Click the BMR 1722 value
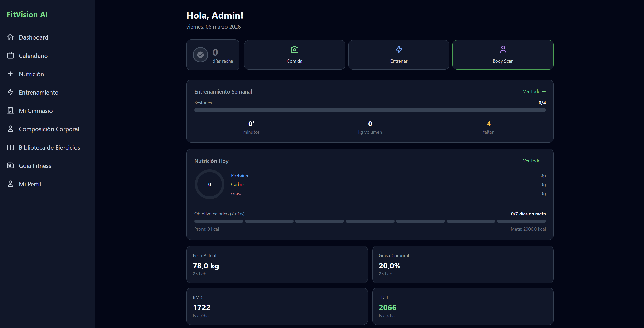This screenshot has height=328, width=644. coord(201,308)
